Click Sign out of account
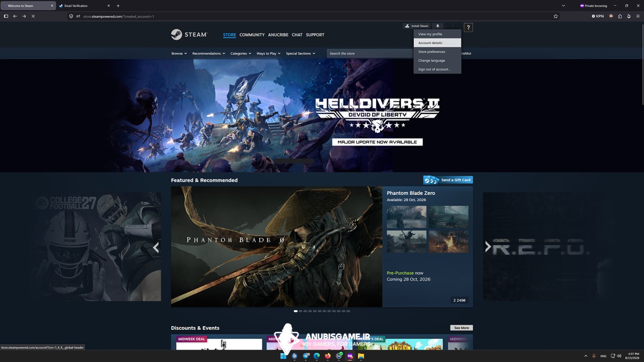 pos(437,70)
